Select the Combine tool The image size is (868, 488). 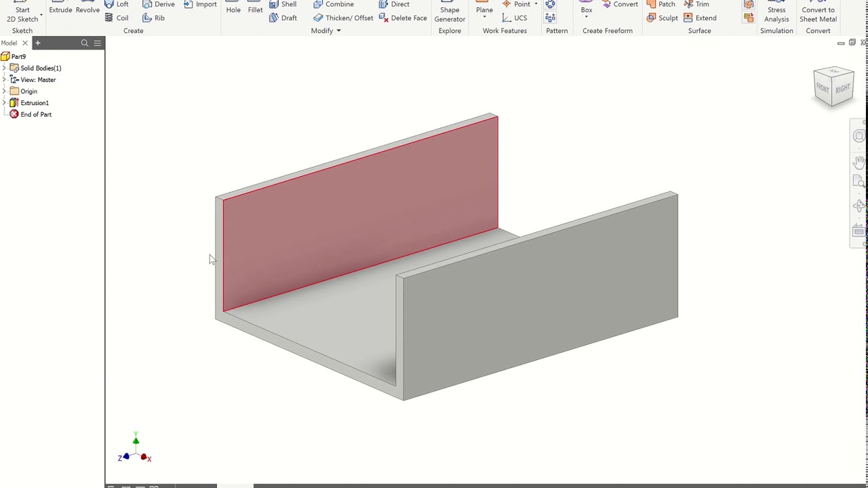coord(334,4)
